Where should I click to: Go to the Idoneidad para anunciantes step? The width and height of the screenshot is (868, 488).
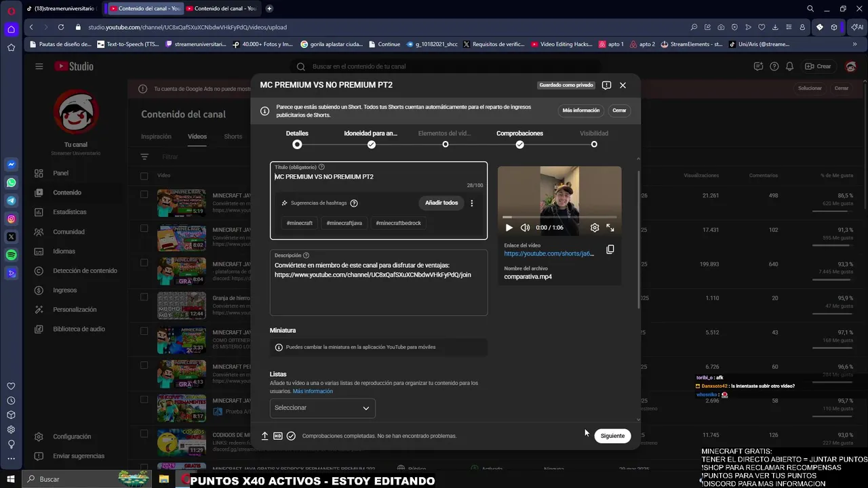pyautogui.click(x=371, y=139)
